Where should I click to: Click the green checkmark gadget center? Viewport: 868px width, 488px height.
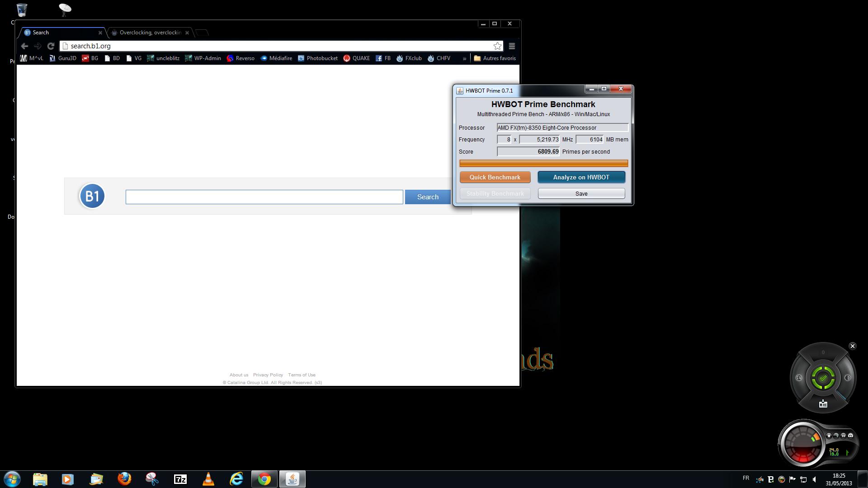coord(823,378)
